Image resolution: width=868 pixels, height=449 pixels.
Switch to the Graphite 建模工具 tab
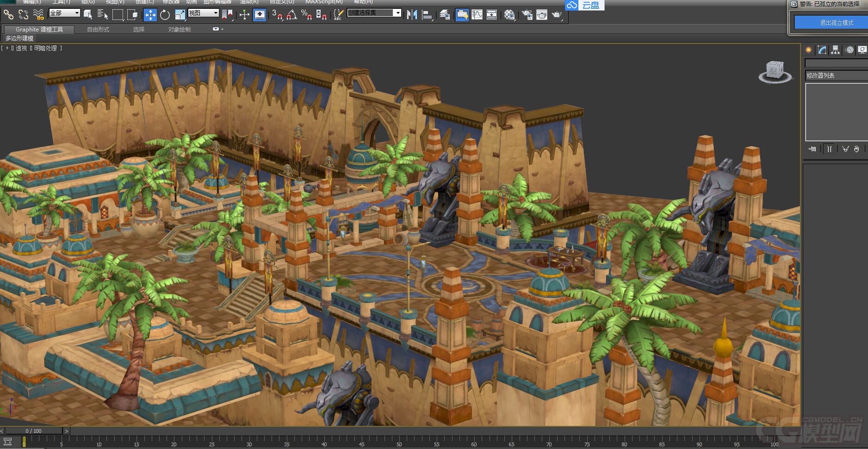39,29
